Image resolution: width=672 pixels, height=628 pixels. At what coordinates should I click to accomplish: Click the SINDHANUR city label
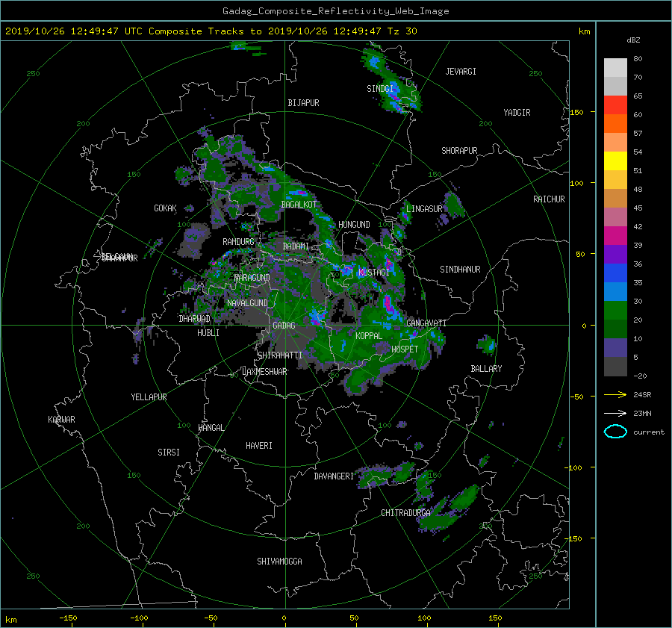click(460, 270)
